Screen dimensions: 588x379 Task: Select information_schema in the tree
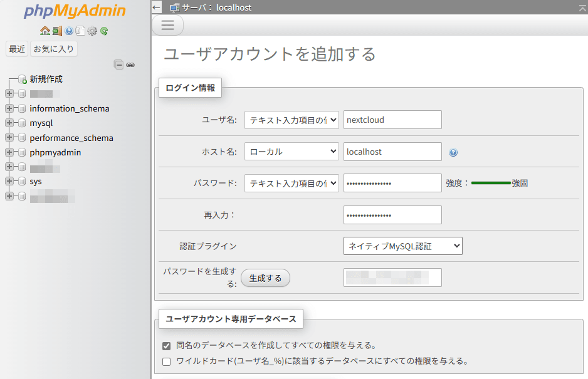coord(70,108)
